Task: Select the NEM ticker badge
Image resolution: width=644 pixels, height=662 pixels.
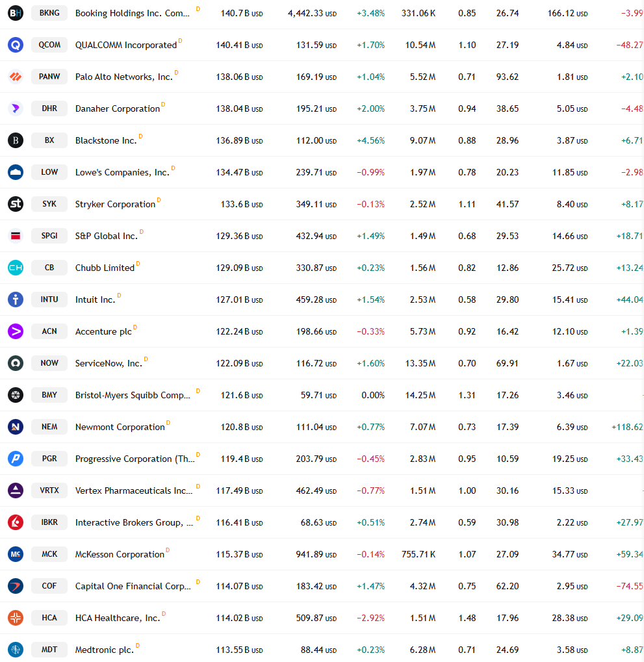Action: click(49, 427)
